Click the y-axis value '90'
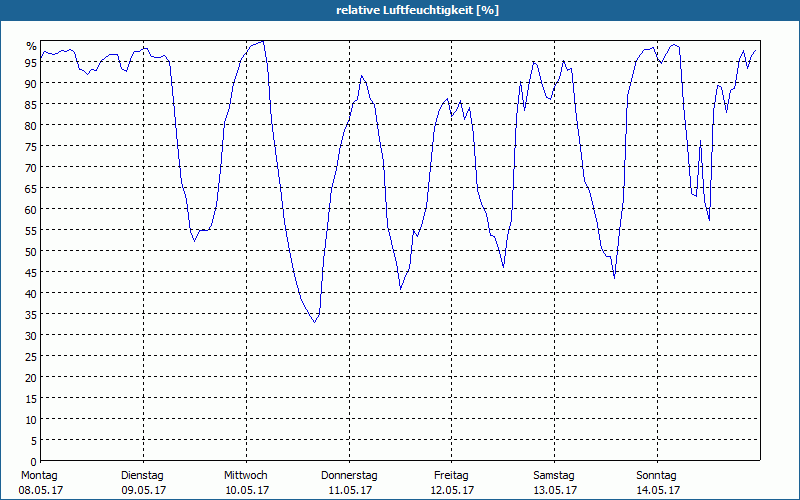800x500 pixels. pyautogui.click(x=31, y=83)
